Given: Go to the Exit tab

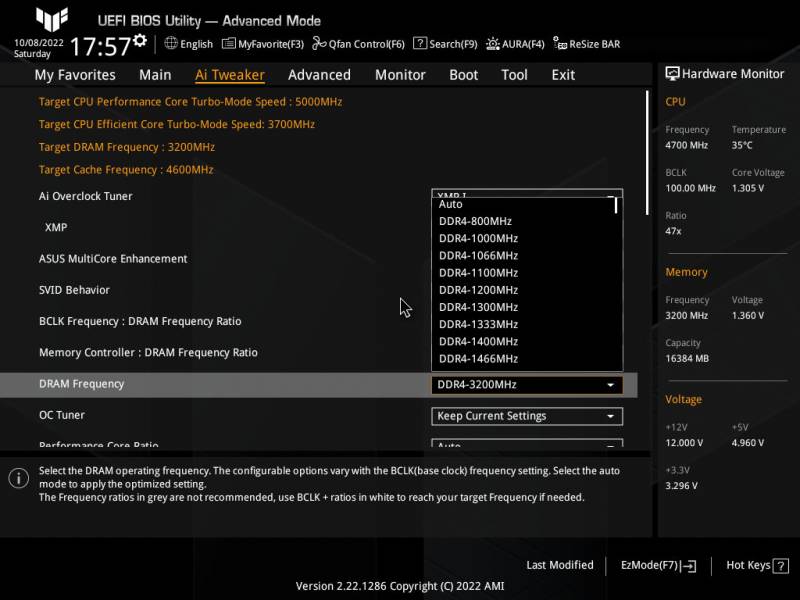Looking at the screenshot, I should 563,75.
